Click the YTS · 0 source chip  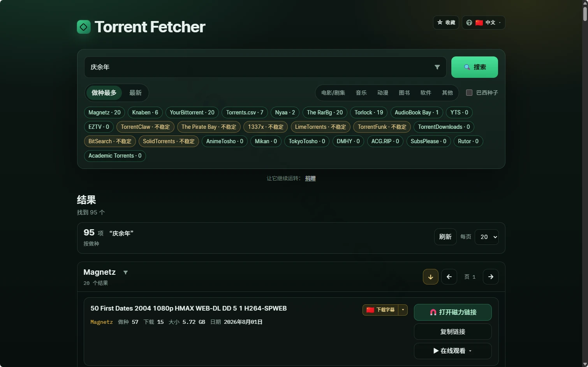click(x=459, y=112)
